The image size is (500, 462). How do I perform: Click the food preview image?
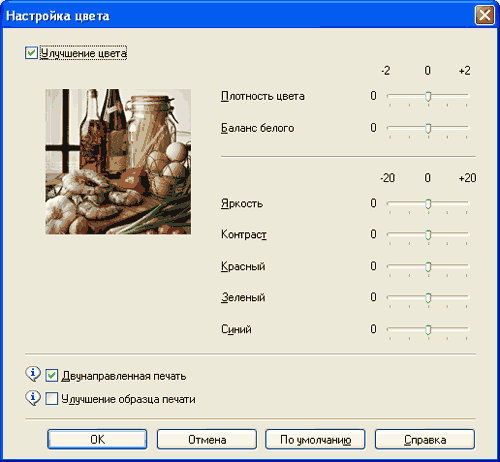point(118,161)
